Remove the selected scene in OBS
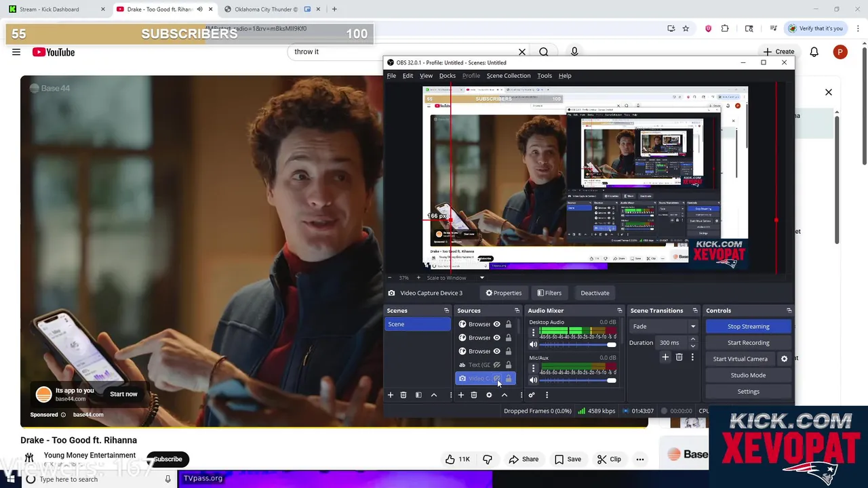 click(x=403, y=395)
